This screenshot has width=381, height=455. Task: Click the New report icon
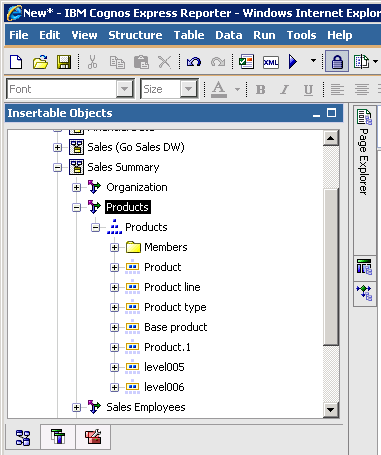pyautogui.click(x=16, y=62)
